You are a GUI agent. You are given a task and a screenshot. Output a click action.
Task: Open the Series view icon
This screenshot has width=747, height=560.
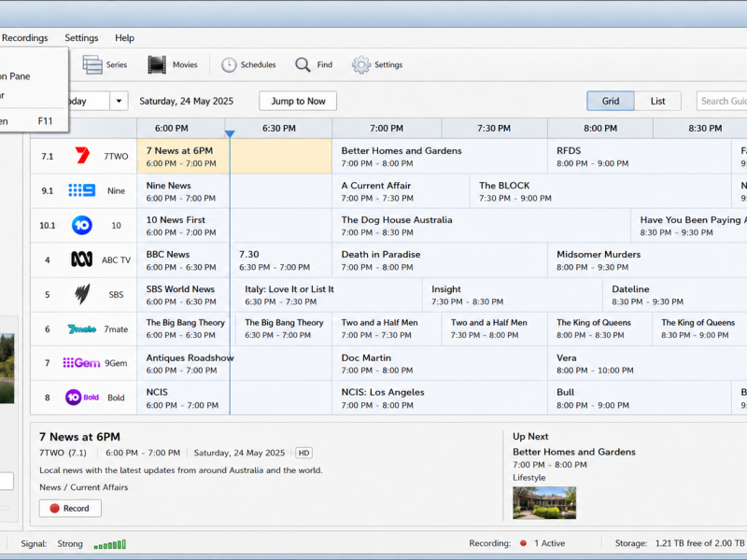pos(92,64)
